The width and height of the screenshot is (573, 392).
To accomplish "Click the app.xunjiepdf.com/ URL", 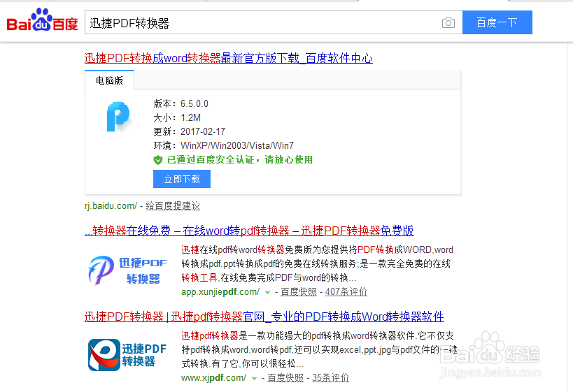I will 220,292.
